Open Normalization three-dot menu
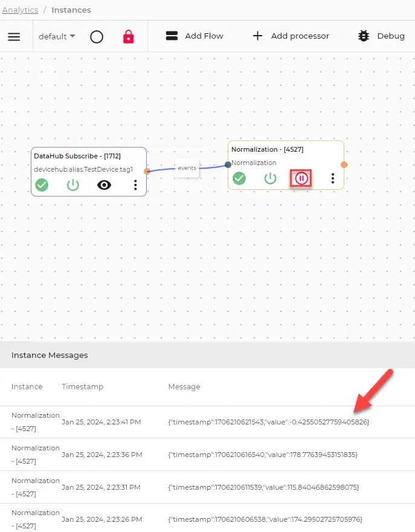Image resolution: width=415 pixels, height=532 pixels. pyautogui.click(x=333, y=178)
